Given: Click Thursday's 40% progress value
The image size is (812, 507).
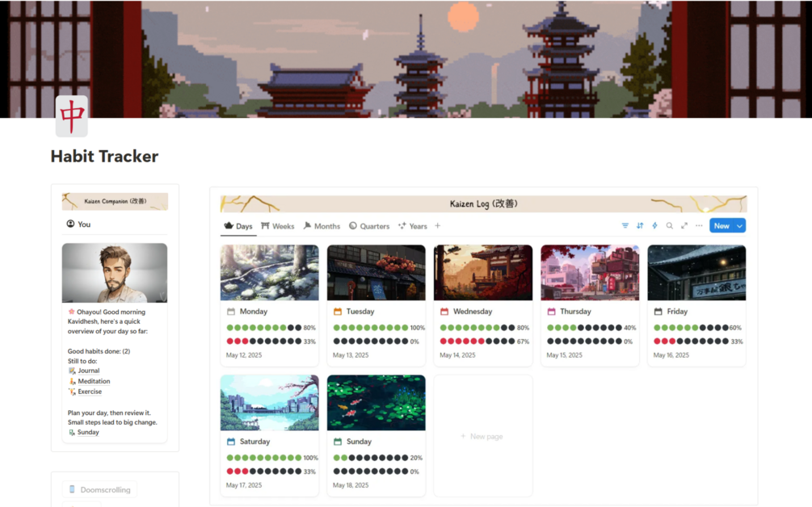Looking at the screenshot, I should click(629, 328).
